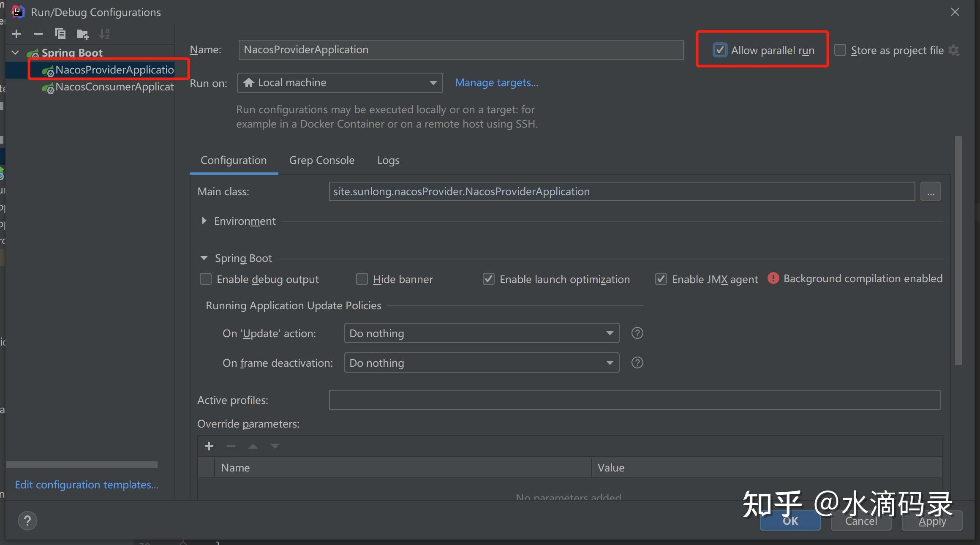The width and height of the screenshot is (980, 545).
Task: Switch to the Configuration tab
Action: 234,161
